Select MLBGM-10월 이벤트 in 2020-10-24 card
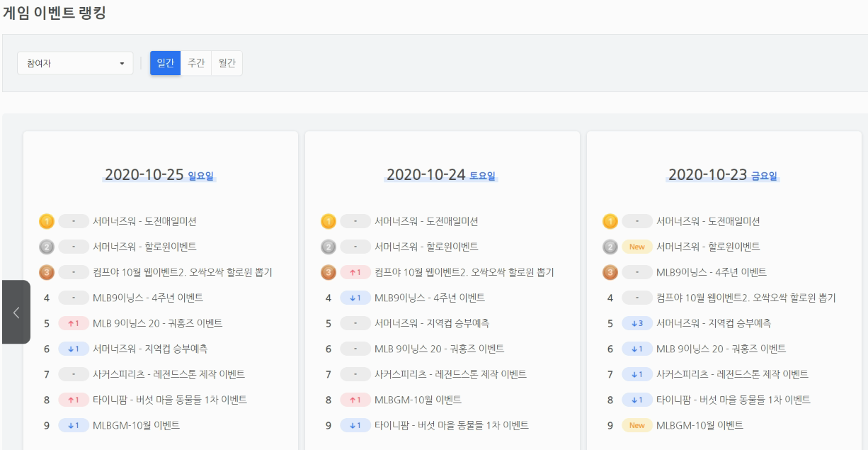This screenshot has width=868, height=450. click(x=418, y=400)
